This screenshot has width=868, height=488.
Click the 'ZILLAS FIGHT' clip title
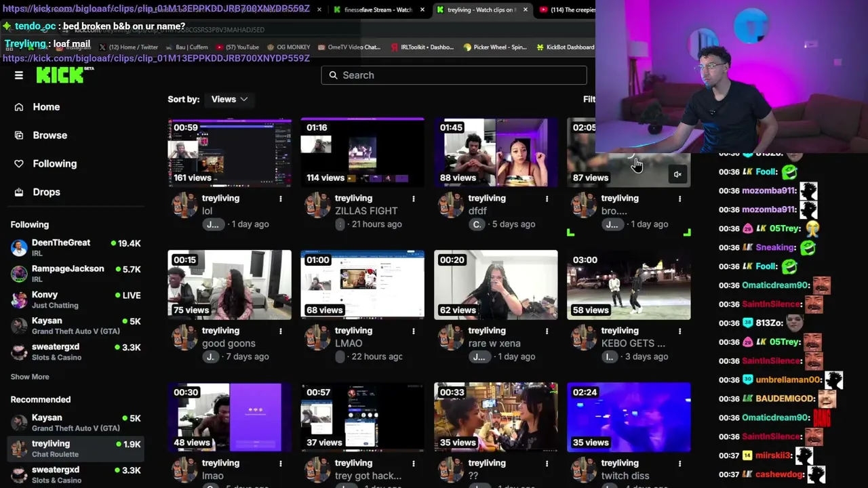coord(366,211)
